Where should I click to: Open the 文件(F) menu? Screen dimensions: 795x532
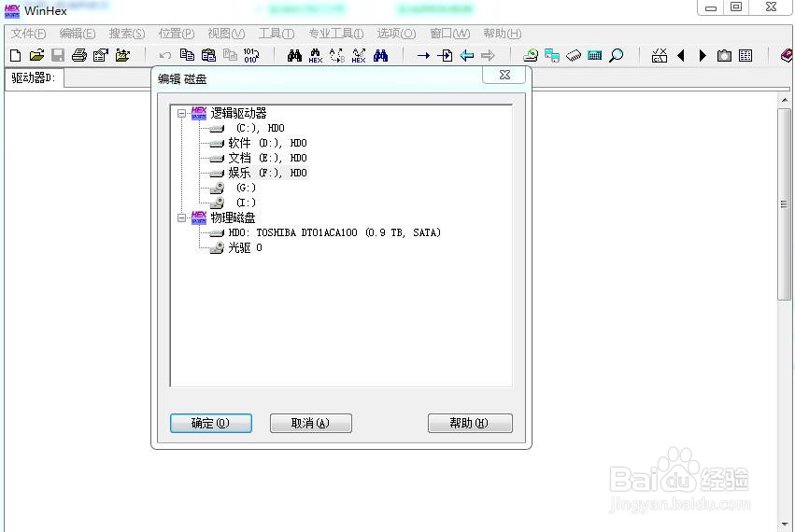pyautogui.click(x=28, y=34)
